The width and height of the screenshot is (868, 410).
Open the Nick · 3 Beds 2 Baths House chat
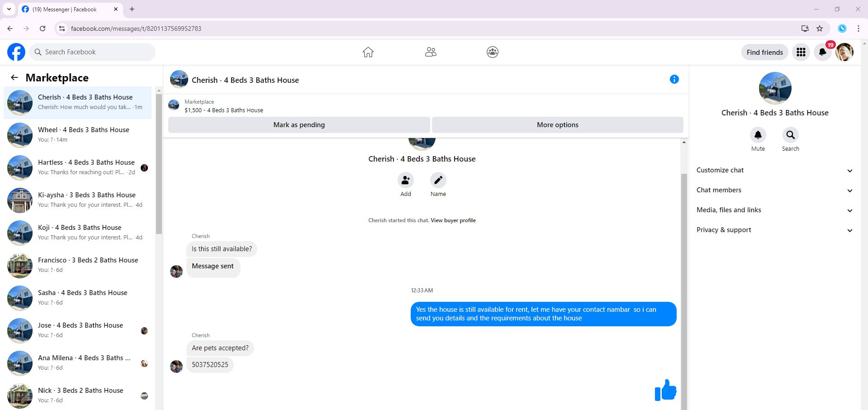click(x=78, y=396)
